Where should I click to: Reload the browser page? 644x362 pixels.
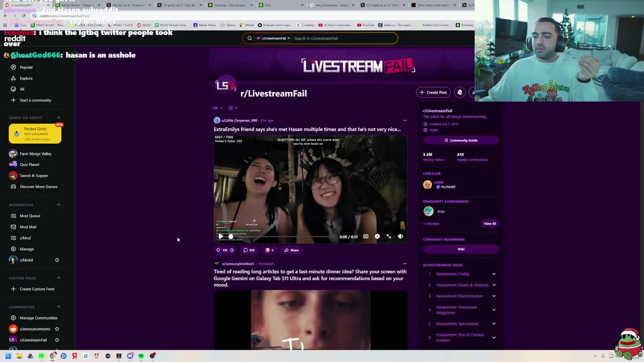point(23,16)
